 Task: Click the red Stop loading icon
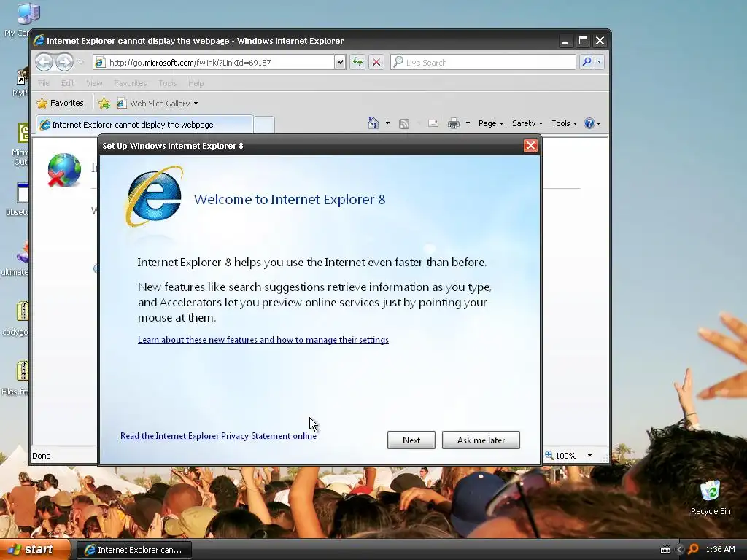coord(376,63)
